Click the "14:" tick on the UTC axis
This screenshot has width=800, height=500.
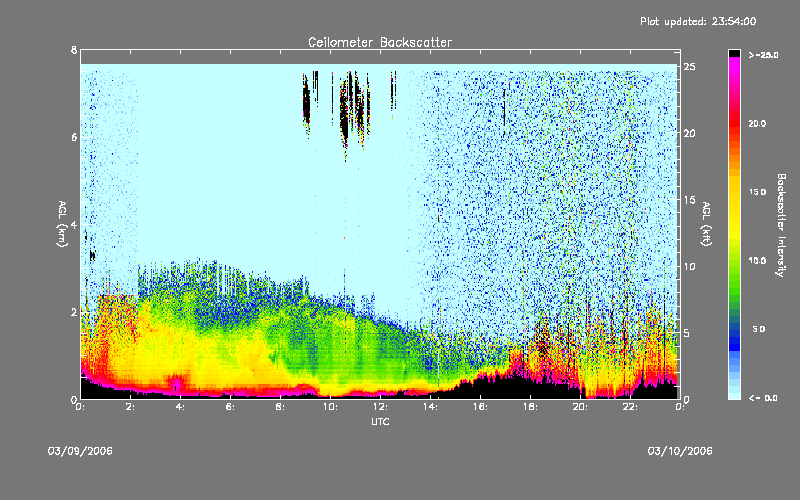click(x=430, y=407)
